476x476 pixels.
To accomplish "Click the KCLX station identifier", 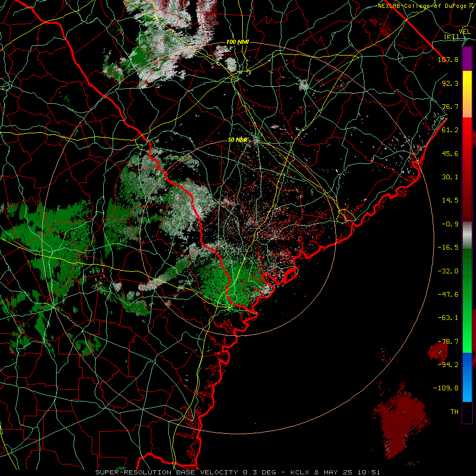I will (300, 472).
